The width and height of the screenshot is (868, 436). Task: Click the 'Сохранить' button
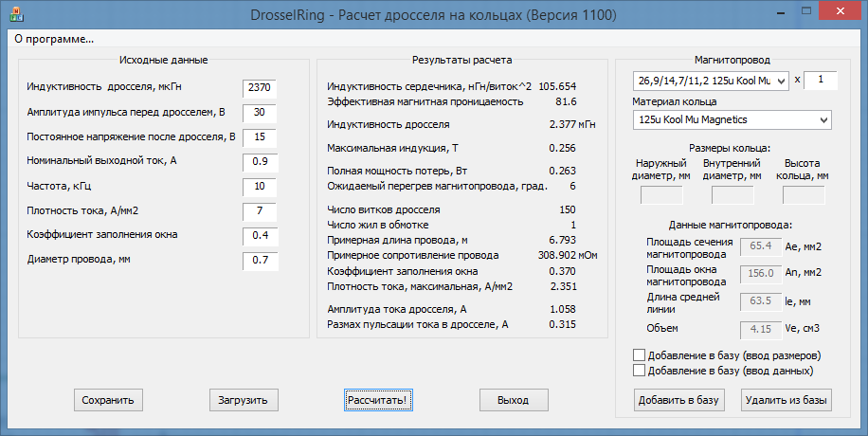point(109,400)
